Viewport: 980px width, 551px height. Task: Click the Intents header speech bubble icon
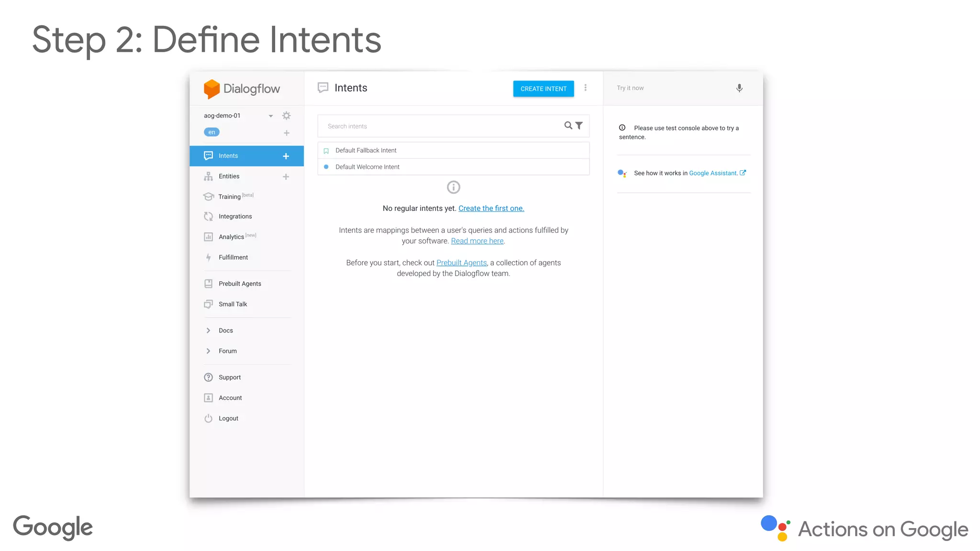pyautogui.click(x=323, y=88)
